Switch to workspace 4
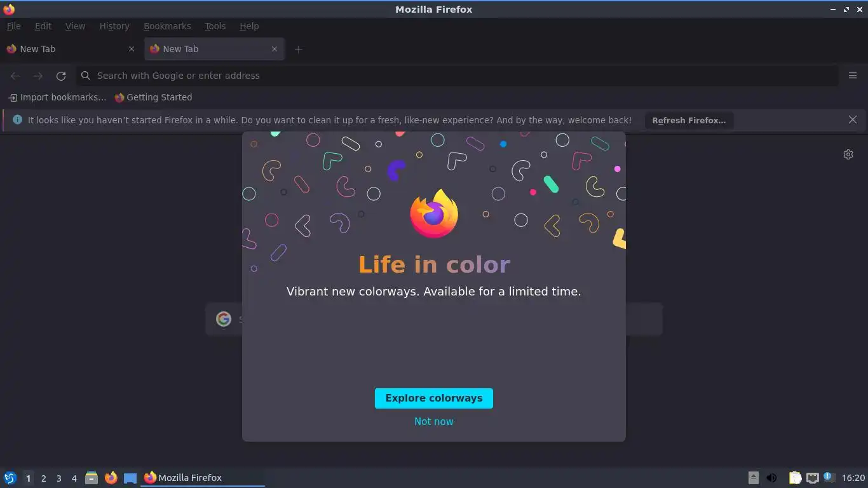The width and height of the screenshot is (868, 488). click(74, 478)
